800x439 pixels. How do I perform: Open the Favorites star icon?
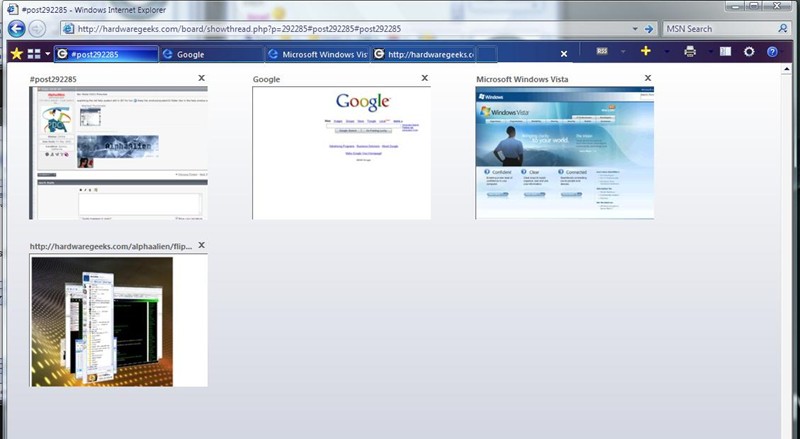click(16, 54)
